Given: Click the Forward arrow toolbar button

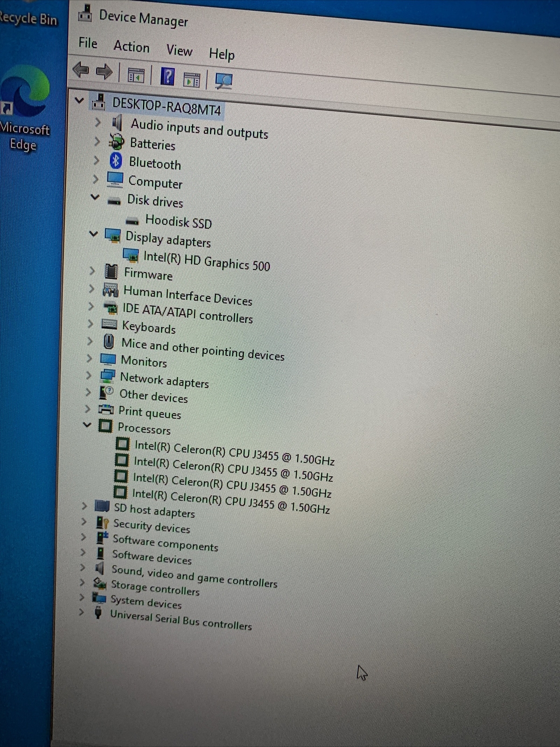Looking at the screenshot, I should (104, 71).
